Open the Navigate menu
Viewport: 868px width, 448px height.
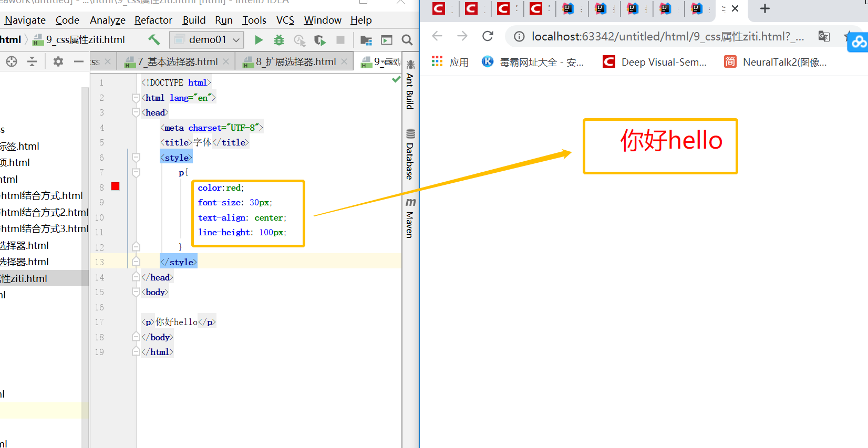coord(25,20)
